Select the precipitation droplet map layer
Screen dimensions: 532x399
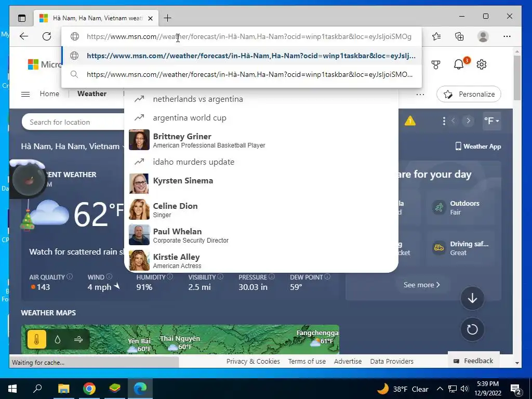pyautogui.click(x=57, y=339)
